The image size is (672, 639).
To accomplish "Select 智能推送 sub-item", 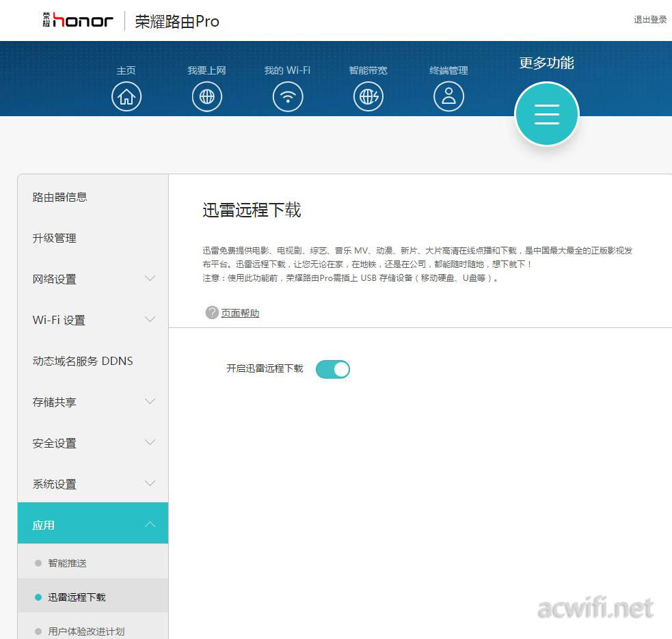I will pyautogui.click(x=93, y=562).
